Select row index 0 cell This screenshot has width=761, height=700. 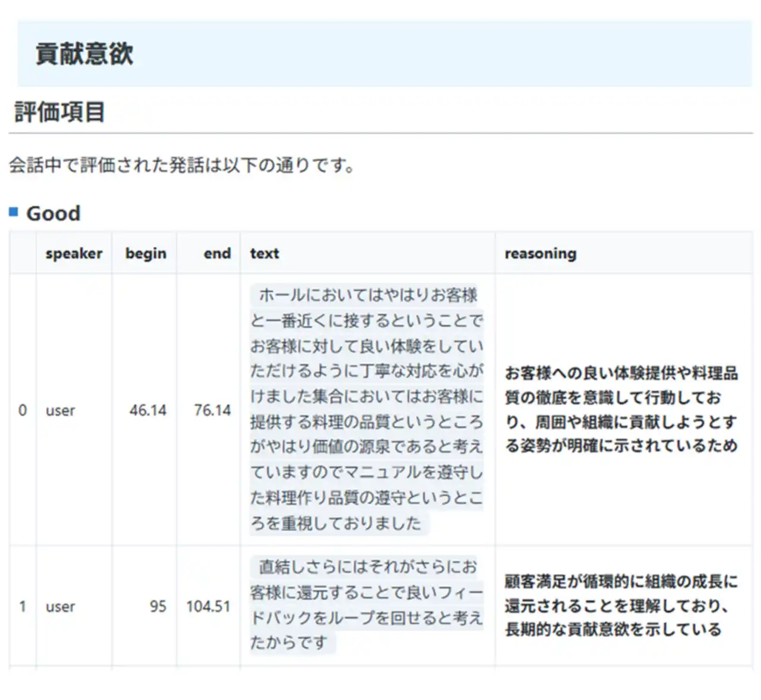click(x=23, y=410)
